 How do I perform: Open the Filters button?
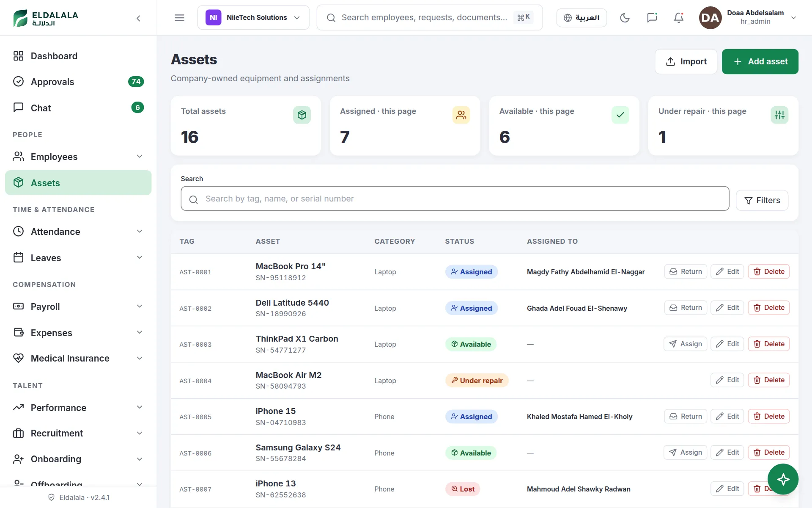[762, 200]
